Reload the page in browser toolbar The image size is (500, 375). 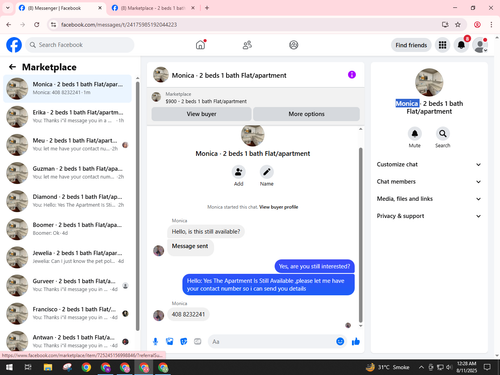(x=37, y=25)
